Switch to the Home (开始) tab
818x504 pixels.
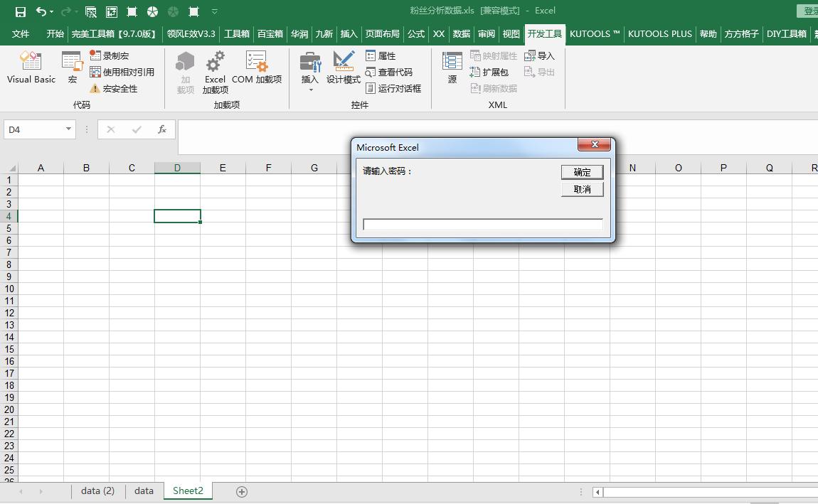click(x=55, y=34)
